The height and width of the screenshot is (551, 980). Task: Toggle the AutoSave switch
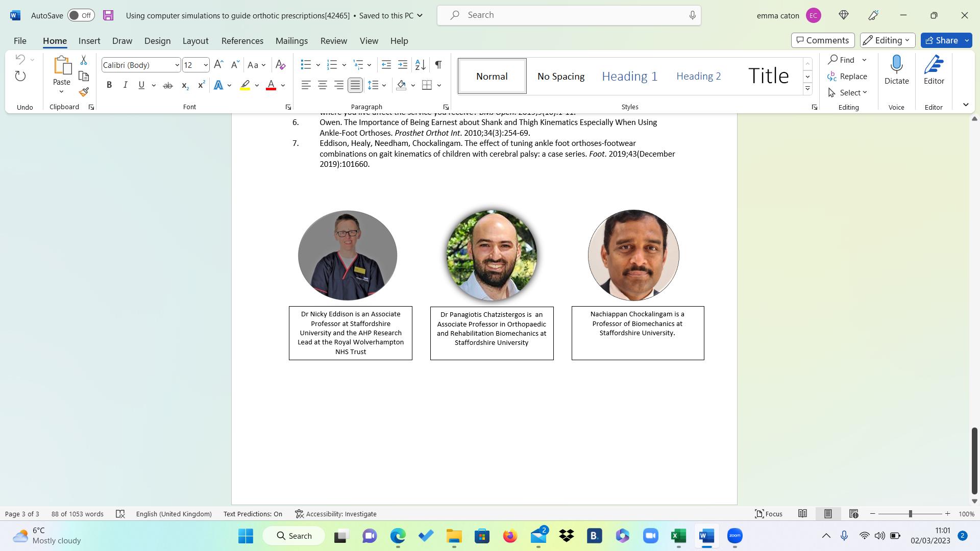coord(81,15)
